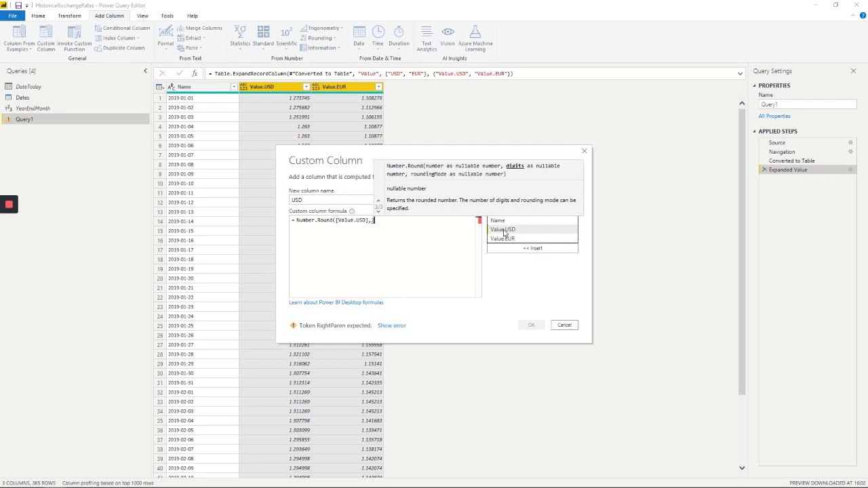
Task: Open the Duration transformation tool
Action: tap(399, 36)
